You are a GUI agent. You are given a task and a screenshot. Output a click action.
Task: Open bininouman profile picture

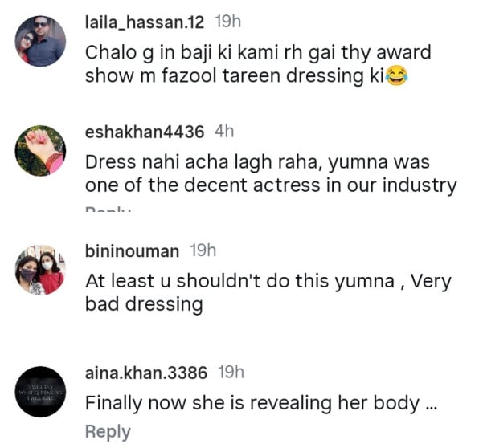tap(41, 270)
